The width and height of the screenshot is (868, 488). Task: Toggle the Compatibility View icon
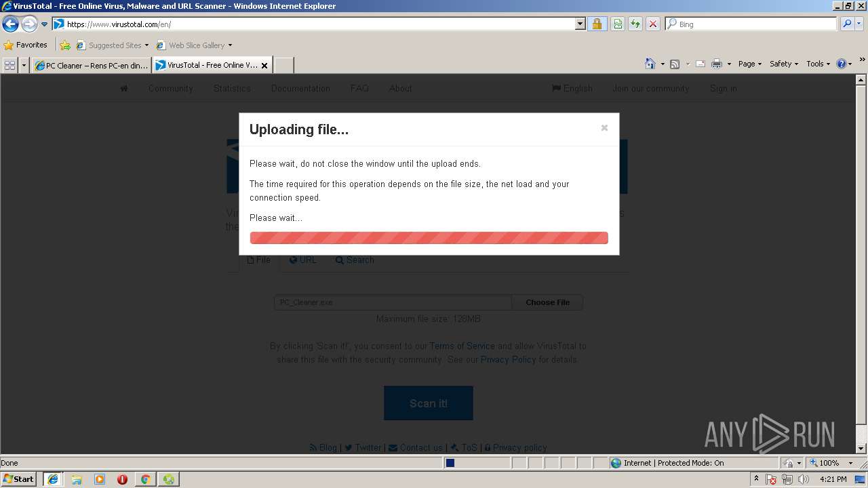[618, 24]
